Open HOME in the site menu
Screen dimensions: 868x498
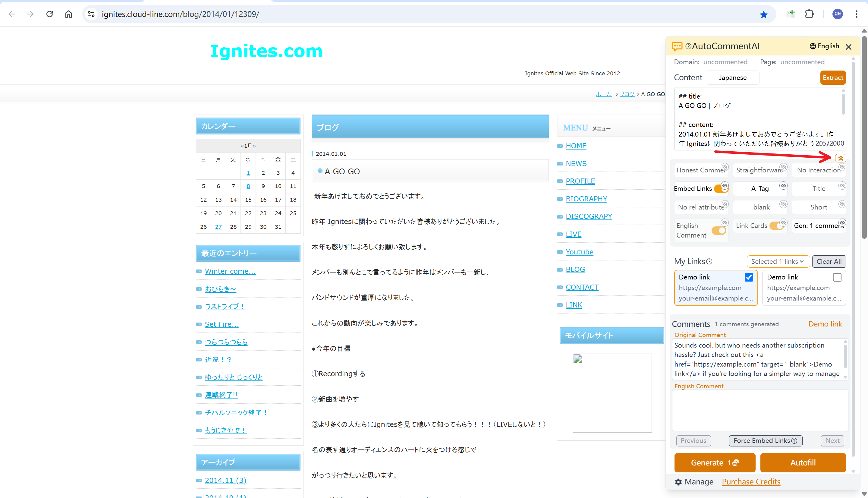point(576,146)
